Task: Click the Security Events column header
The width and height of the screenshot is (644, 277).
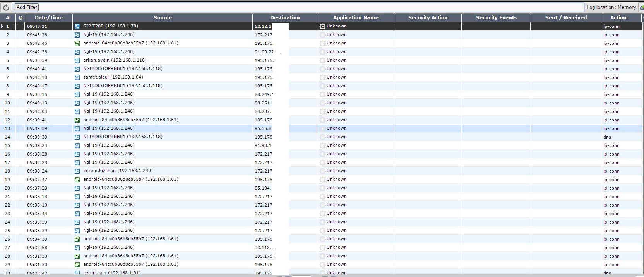Action: 496,18
